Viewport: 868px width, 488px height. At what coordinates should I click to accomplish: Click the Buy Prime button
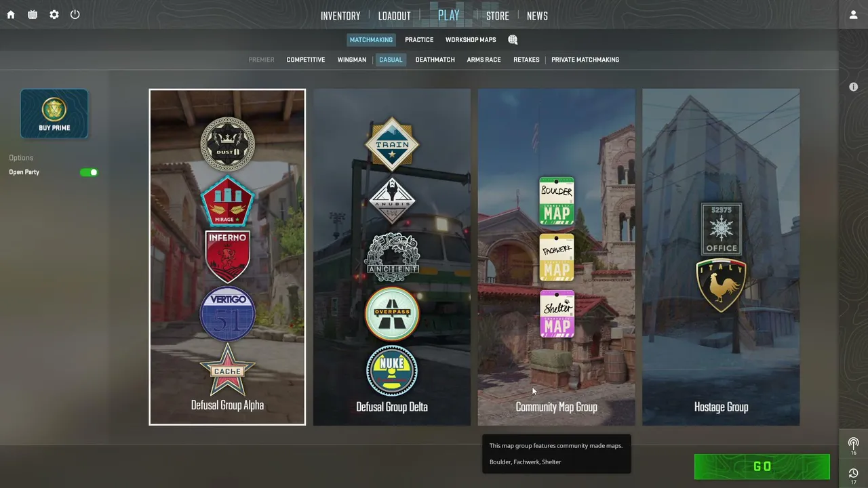click(54, 114)
